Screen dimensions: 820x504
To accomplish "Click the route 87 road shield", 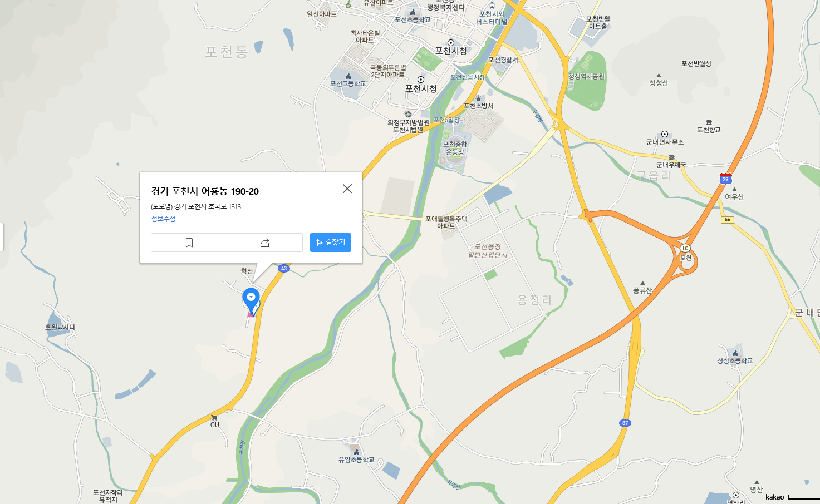I will [625, 423].
